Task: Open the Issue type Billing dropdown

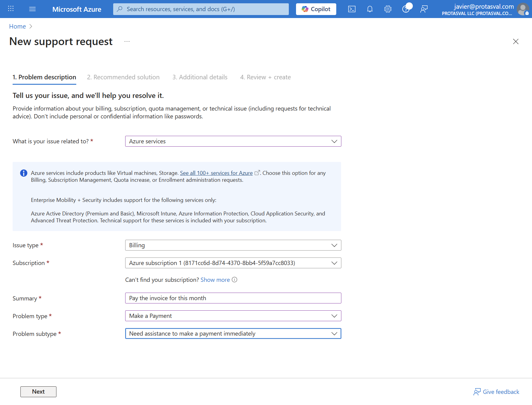Action: click(x=233, y=245)
